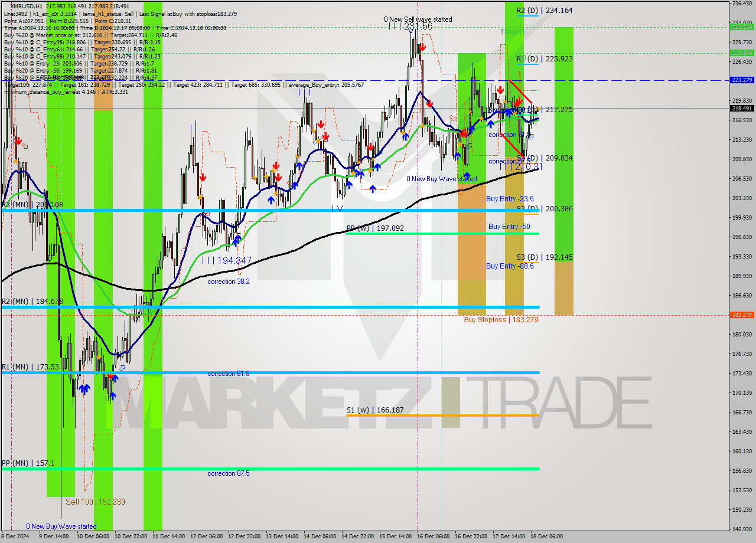Click the 0 New Buy Wave started label below Sell 100

(x=61, y=526)
